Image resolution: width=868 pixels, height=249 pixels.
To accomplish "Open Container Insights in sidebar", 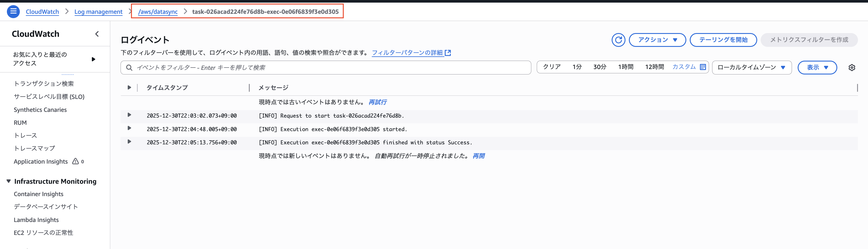I will click(x=38, y=194).
